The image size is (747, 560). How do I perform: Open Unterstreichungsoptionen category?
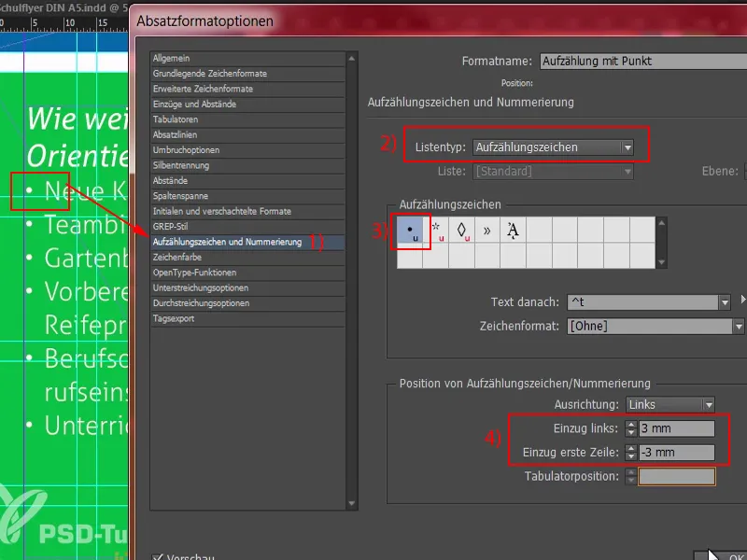click(x=247, y=287)
